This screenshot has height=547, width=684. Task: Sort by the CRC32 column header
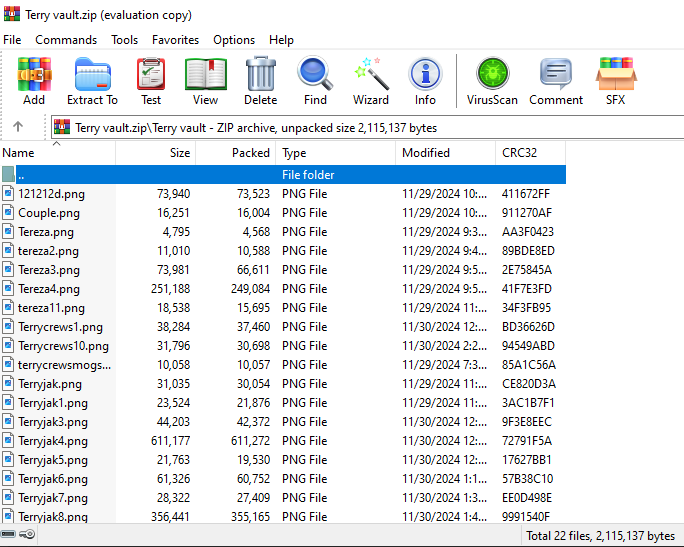coord(530,153)
